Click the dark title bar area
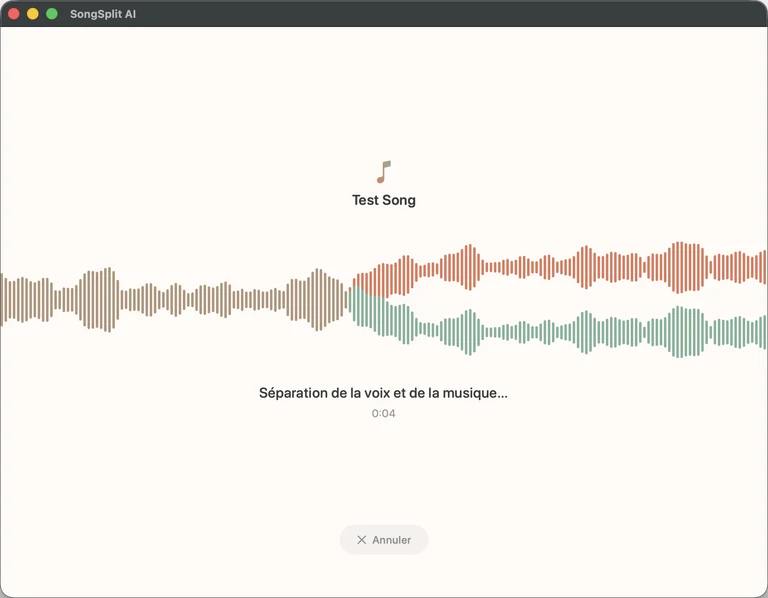Image resolution: width=768 pixels, height=598 pixels. coord(441,14)
